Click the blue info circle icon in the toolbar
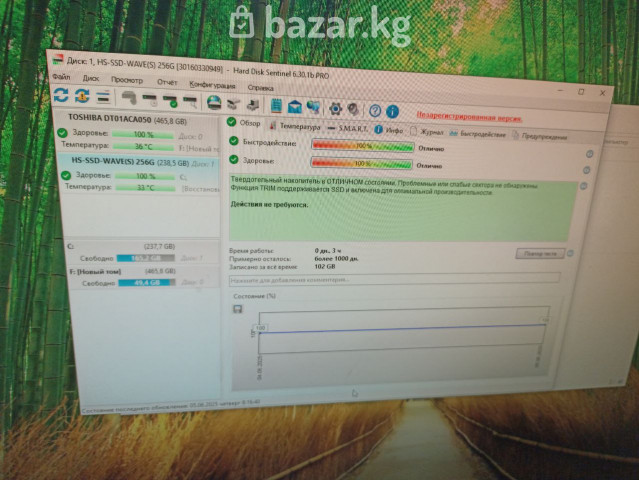 click(x=392, y=112)
